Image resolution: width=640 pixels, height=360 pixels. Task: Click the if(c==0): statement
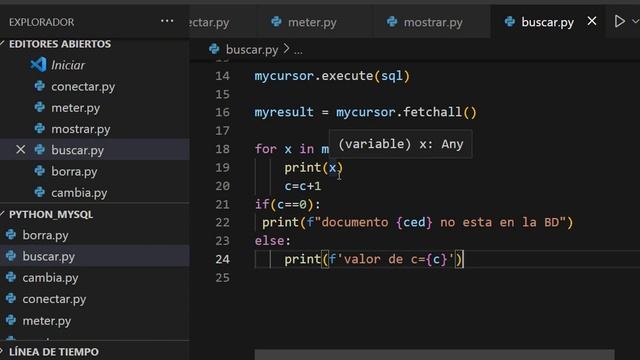[x=287, y=204]
